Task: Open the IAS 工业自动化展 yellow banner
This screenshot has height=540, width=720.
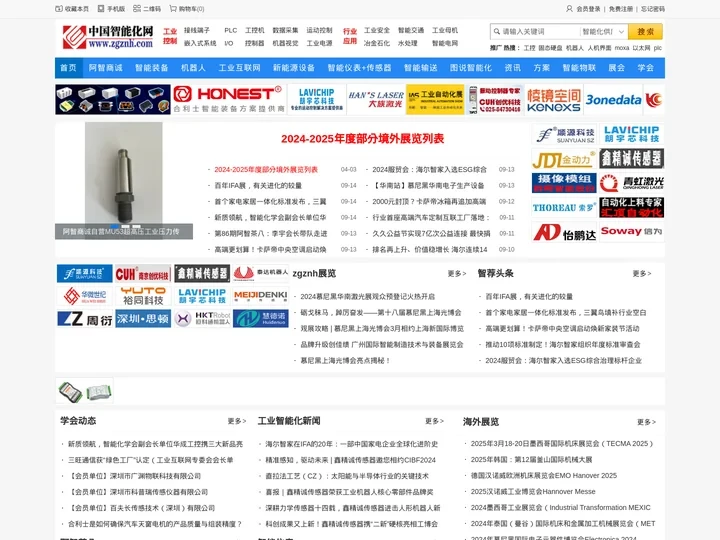Action: [x=435, y=99]
